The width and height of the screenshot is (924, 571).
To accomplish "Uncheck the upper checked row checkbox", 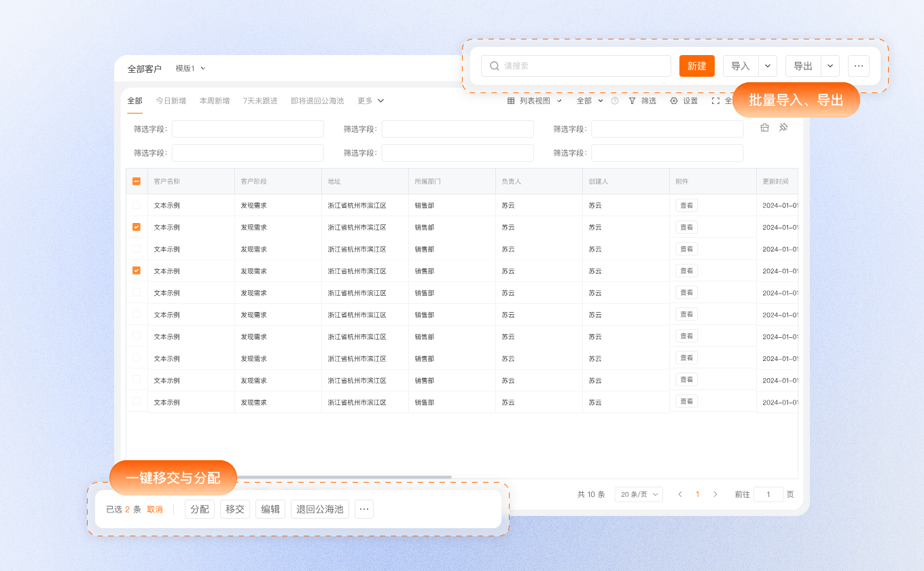I will tap(137, 227).
